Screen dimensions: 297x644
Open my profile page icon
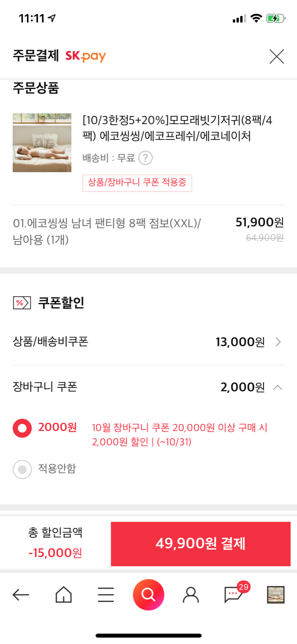point(191,595)
